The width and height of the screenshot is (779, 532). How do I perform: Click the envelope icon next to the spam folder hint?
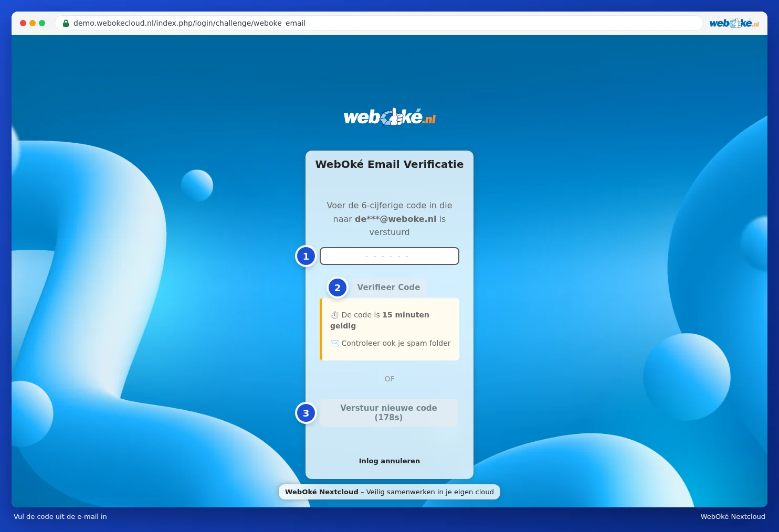click(335, 343)
